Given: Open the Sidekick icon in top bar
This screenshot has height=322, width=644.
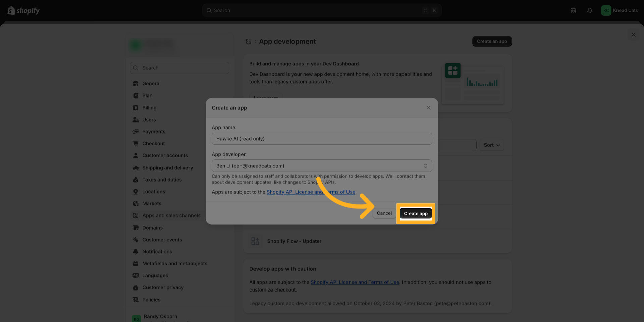Looking at the screenshot, I should click(x=573, y=11).
